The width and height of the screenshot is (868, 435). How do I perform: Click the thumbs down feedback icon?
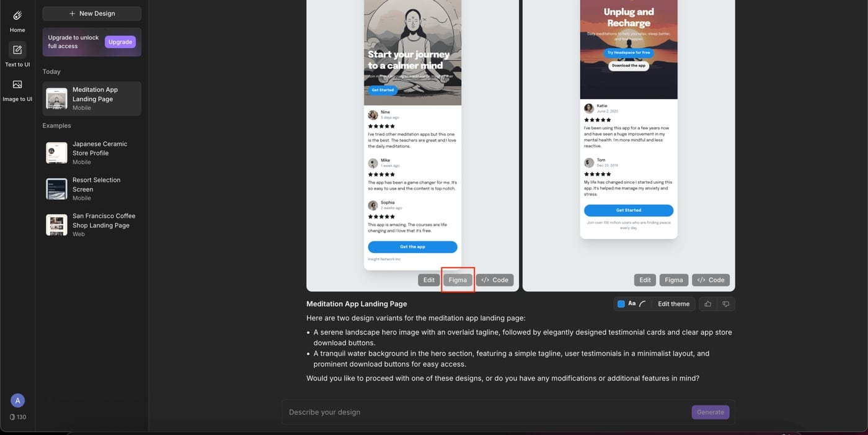pos(726,304)
